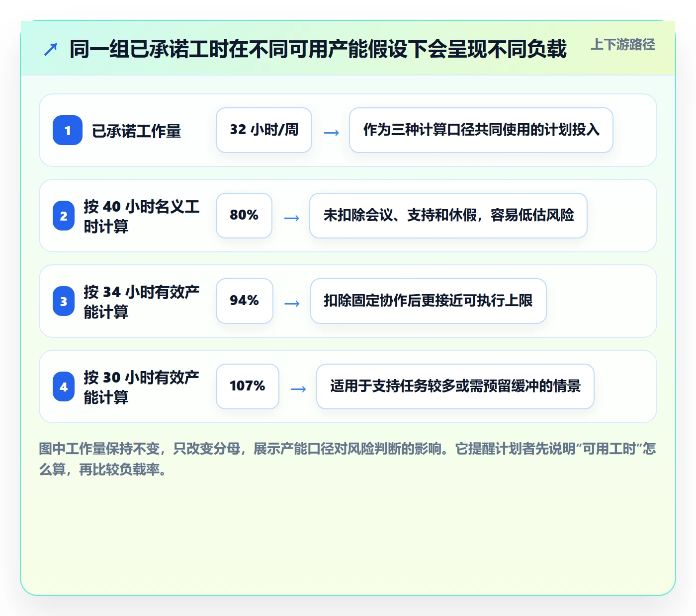Click the 扣除固定协作后更接近可执行上限 box
This screenshot has height=616, width=696.
(x=429, y=301)
